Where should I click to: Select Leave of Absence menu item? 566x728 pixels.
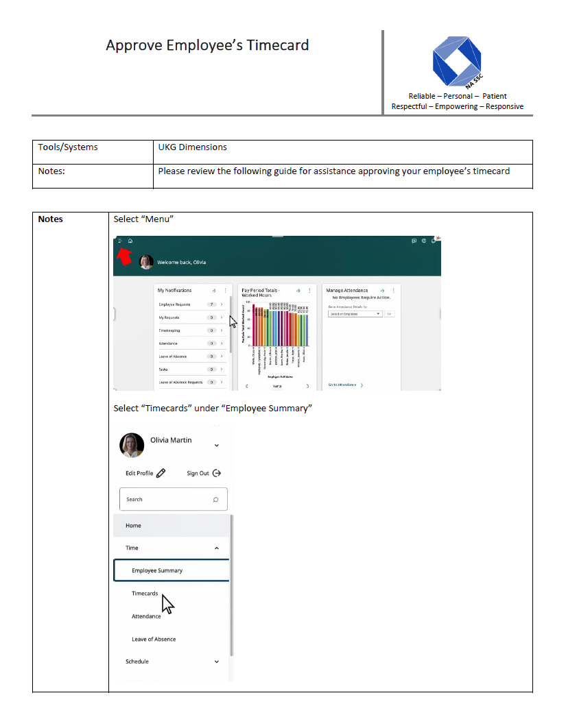coord(154,640)
